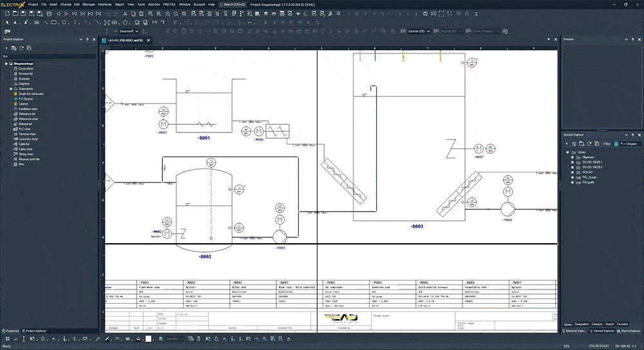This screenshot has width=644, height=350.
Task: Select Terminal chart tree item
Action: click(x=27, y=134)
